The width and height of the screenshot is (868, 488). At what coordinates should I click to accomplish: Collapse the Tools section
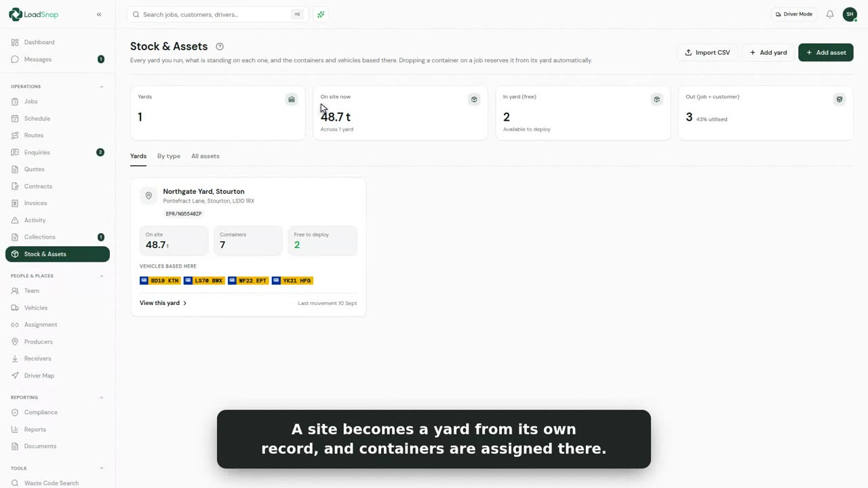tap(102, 468)
